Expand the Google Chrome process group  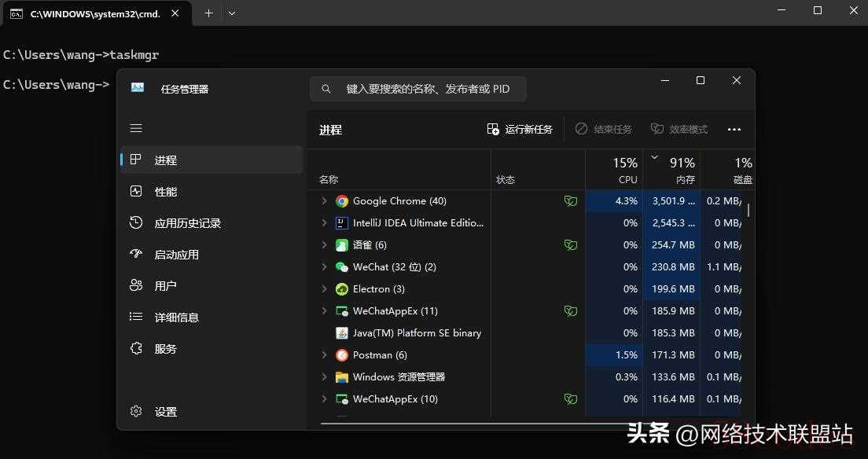click(324, 201)
